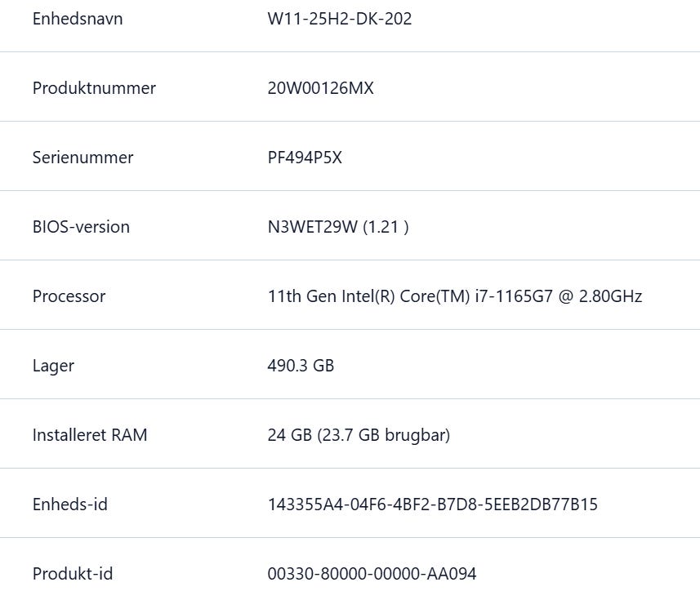Select product number 20W00126MX
Image resolution: width=700 pixels, height=600 pixels.
[320, 88]
